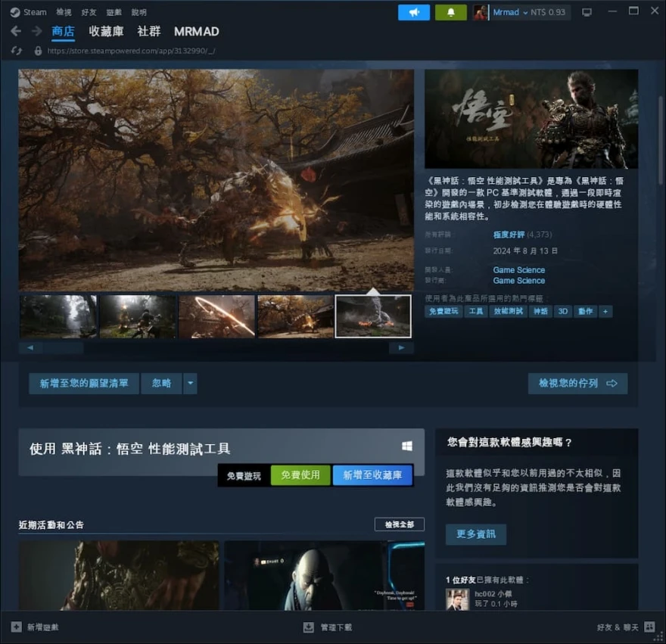Open the 收藏庫 library tab

tap(106, 31)
